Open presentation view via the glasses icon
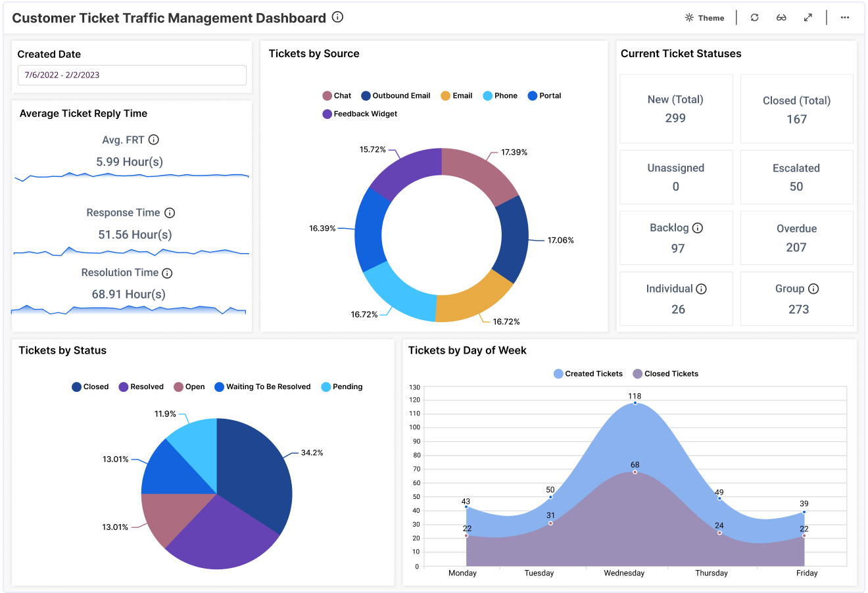The height and width of the screenshot is (593, 868). 781,18
